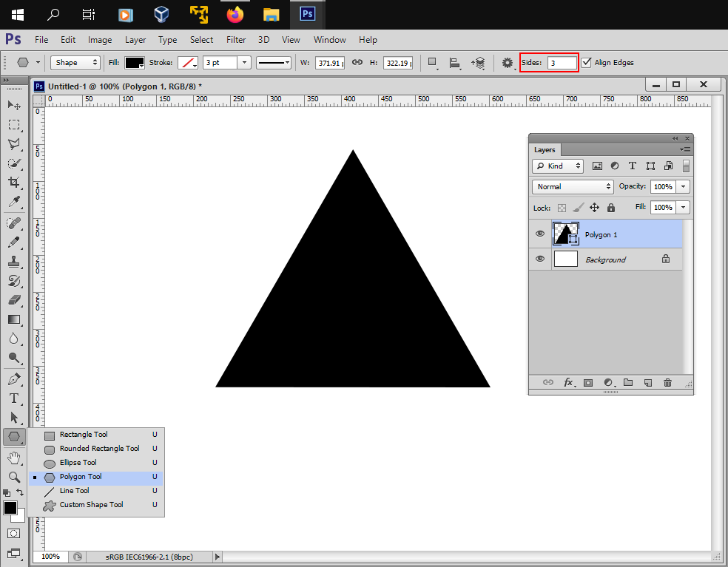Screen dimensions: 728x567
Task: Hide the Background layer
Action: tap(539, 259)
